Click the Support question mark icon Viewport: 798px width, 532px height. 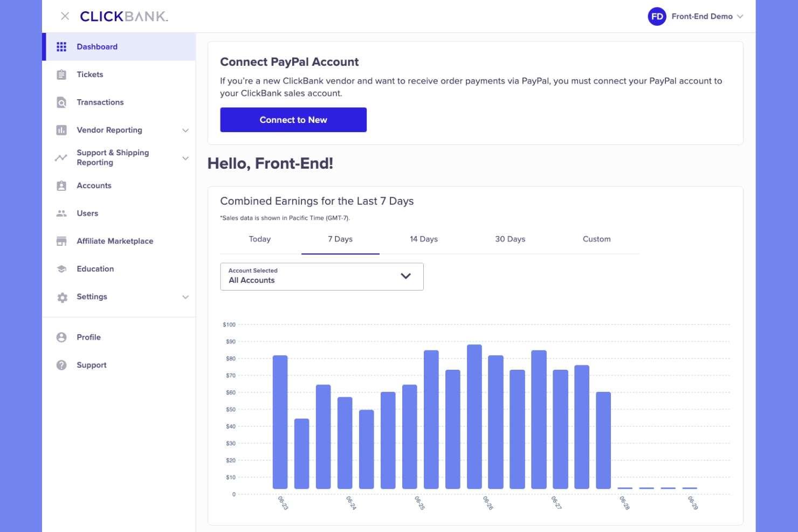(x=61, y=365)
